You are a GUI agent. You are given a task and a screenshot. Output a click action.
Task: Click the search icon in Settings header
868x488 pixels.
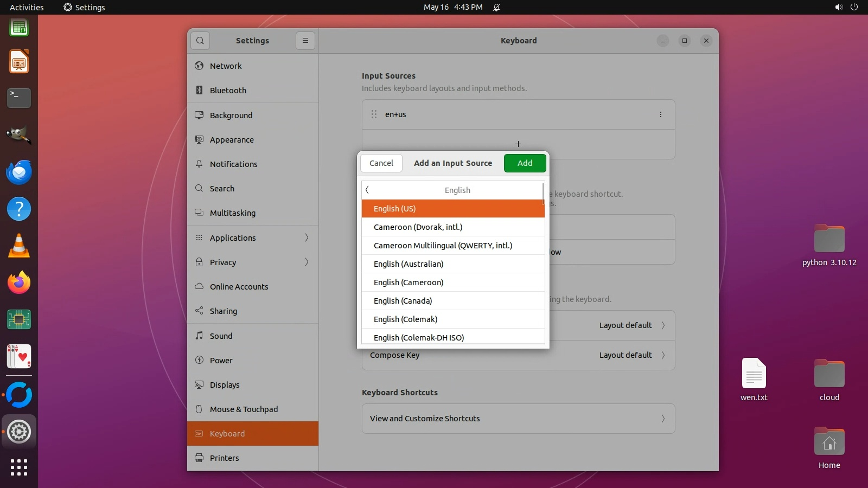click(200, 41)
